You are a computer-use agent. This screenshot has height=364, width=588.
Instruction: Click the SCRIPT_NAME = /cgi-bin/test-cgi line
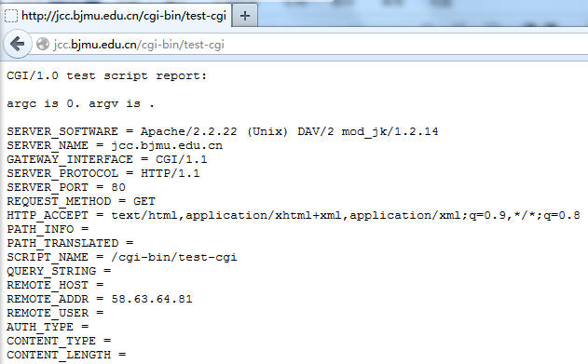[122, 257]
